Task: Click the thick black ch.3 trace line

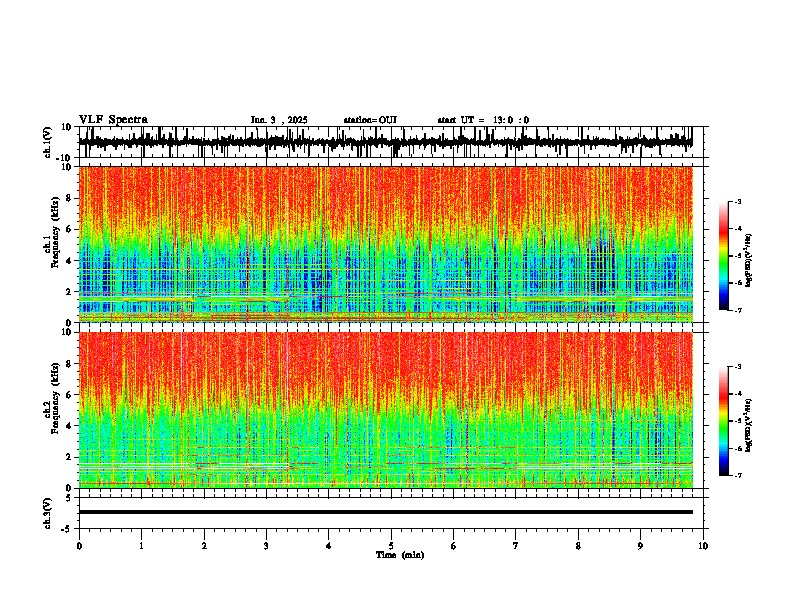Action: click(386, 512)
